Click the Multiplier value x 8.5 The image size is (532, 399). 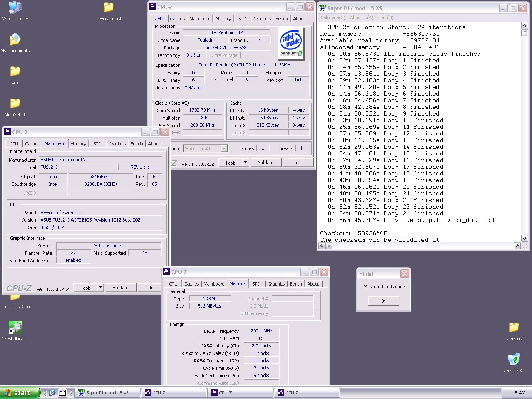[x=202, y=118]
